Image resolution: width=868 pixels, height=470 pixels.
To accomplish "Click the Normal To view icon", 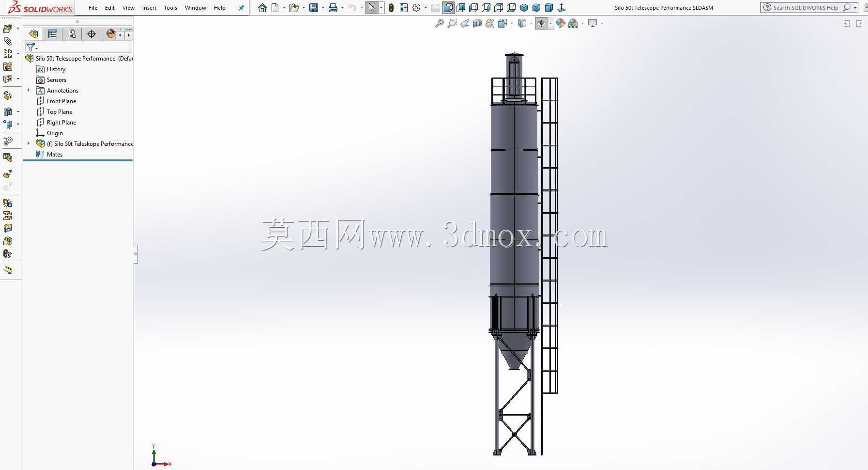I will [x=562, y=8].
